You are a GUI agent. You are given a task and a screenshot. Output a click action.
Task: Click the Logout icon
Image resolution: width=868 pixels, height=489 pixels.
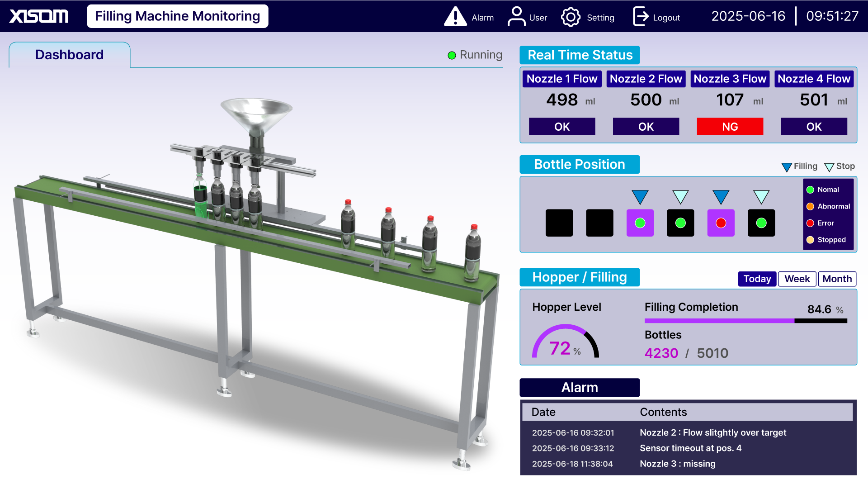641,16
